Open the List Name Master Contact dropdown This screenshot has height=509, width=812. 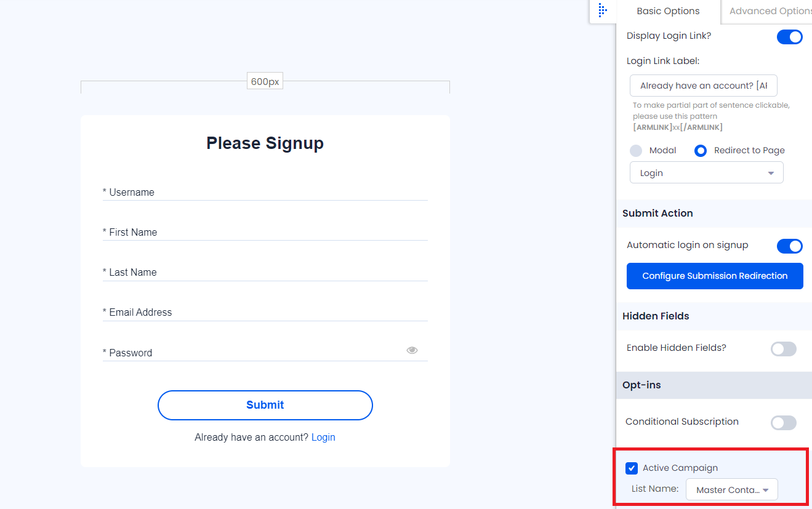click(731, 490)
